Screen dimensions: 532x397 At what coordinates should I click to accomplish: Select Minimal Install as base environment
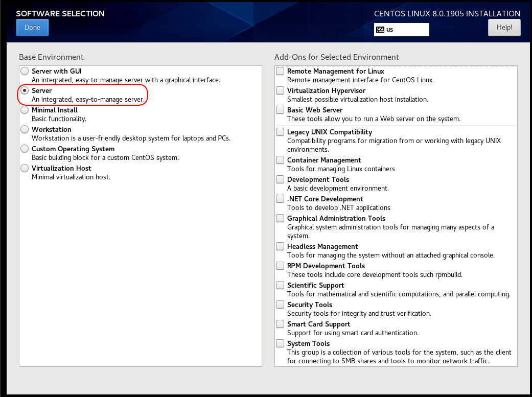pyautogui.click(x=24, y=110)
